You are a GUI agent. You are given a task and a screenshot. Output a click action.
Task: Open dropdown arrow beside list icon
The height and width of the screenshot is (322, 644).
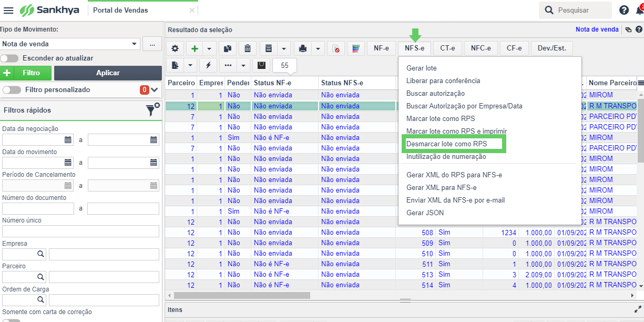283,48
